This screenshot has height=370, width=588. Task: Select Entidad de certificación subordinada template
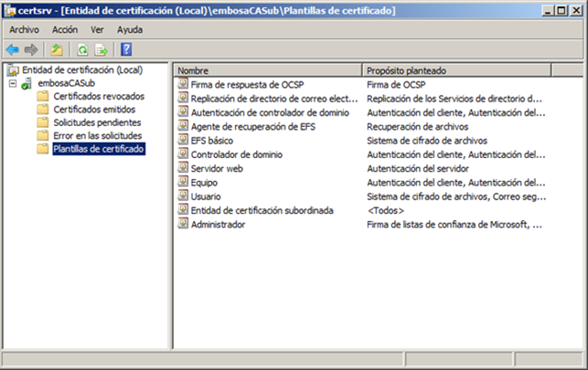pos(262,210)
